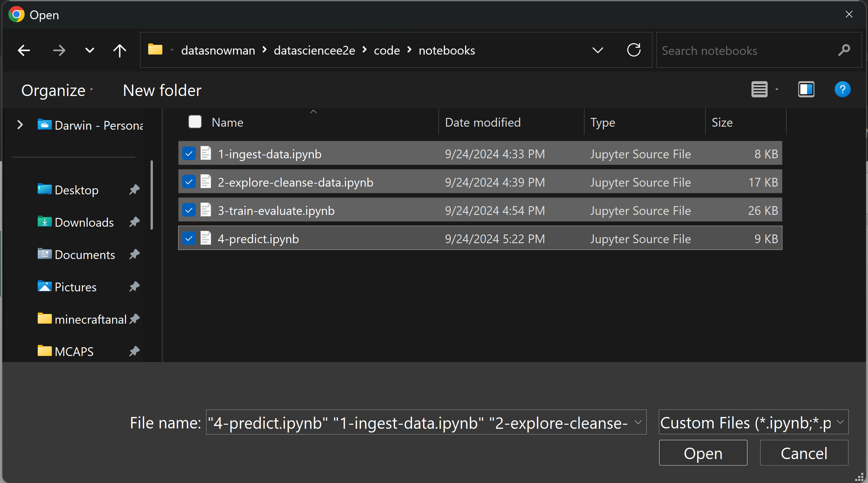Expand the Darwin - Personal tree node
868x483 pixels.
[x=20, y=125]
